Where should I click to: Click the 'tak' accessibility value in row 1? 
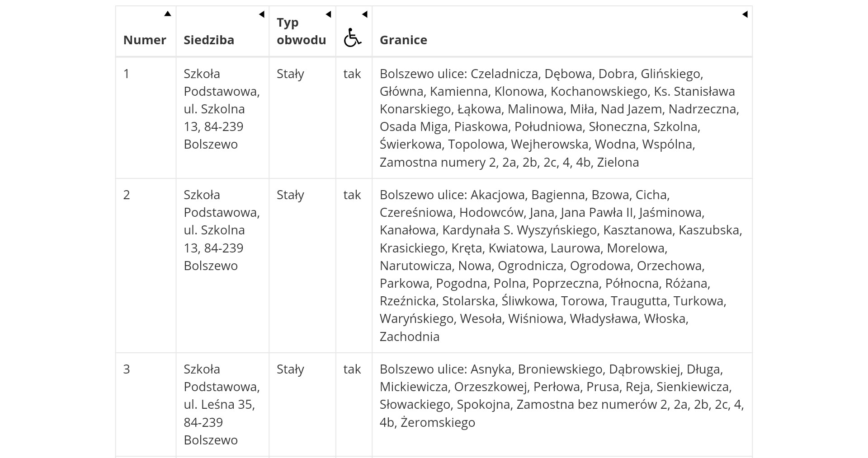[352, 74]
